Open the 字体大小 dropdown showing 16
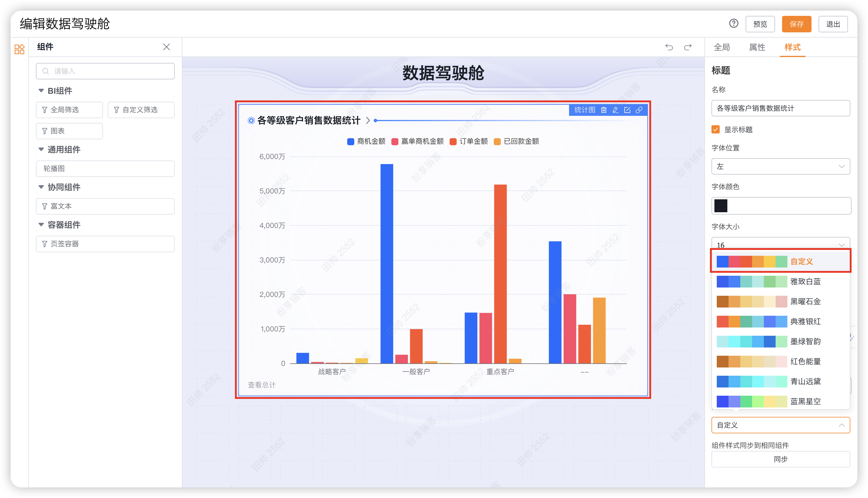868x498 pixels. click(780, 243)
